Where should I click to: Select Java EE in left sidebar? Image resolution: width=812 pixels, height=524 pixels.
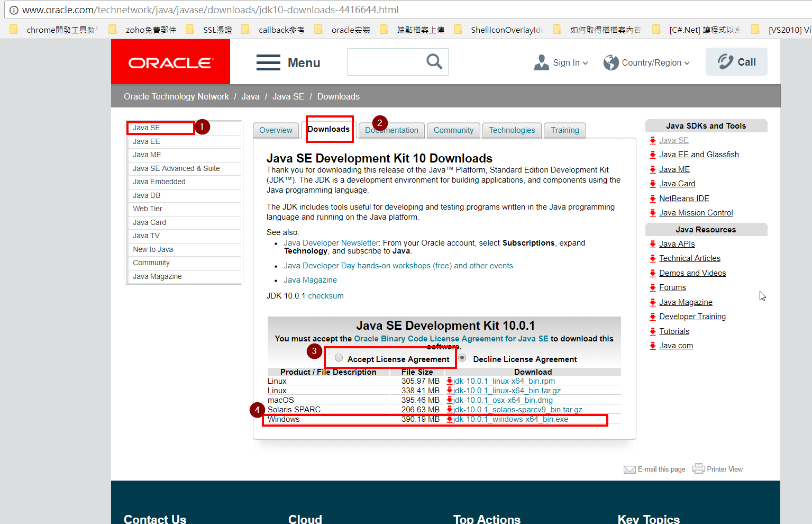click(184, 141)
